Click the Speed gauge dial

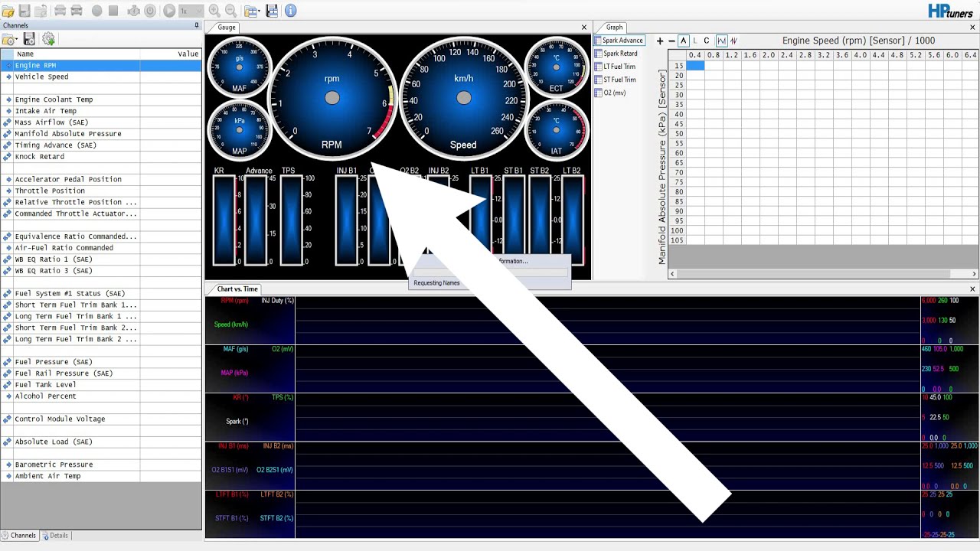coord(463,98)
